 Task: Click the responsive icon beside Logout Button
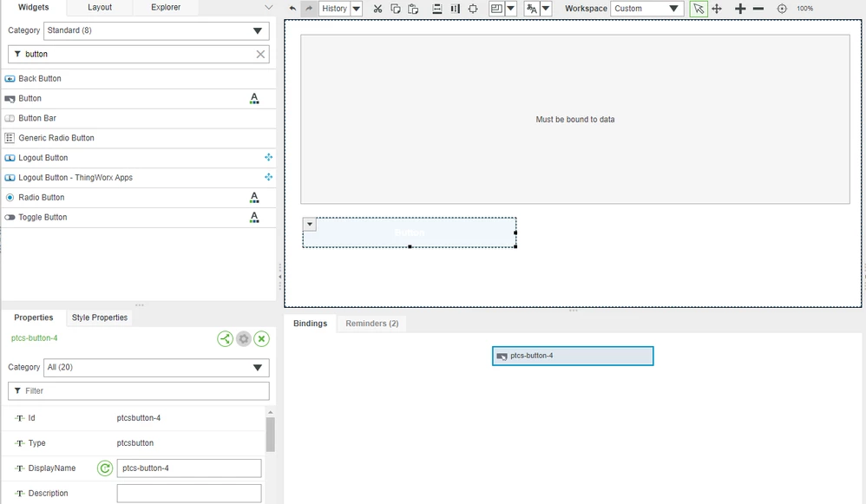pyautogui.click(x=268, y=157)
